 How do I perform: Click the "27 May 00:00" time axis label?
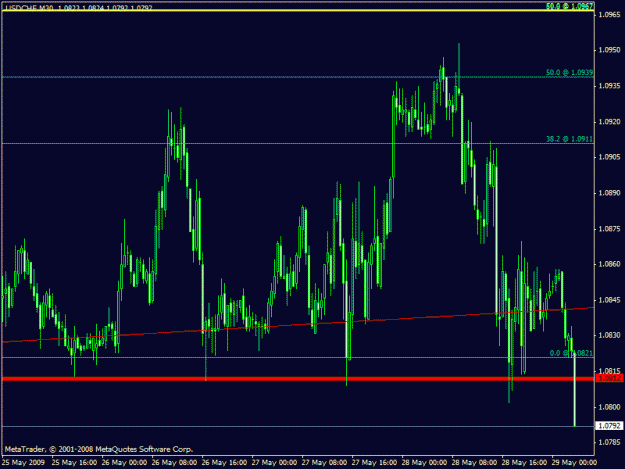(x=274, y=462)
